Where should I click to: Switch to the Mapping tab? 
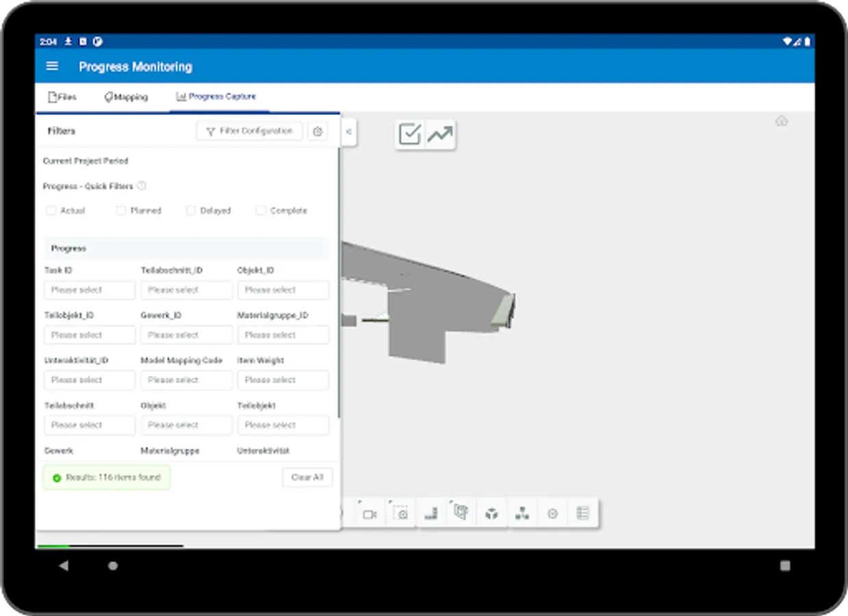(126, 97)
